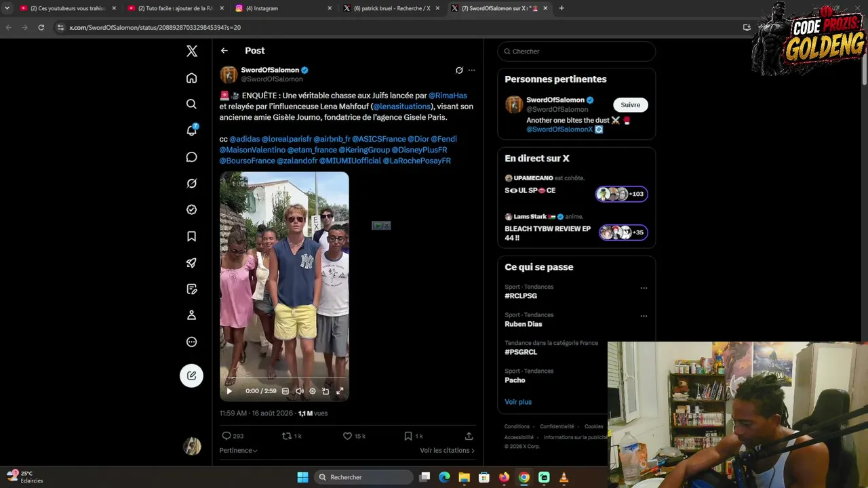
Task: Switch to the Instagram tab
Action: pos(283,8)
